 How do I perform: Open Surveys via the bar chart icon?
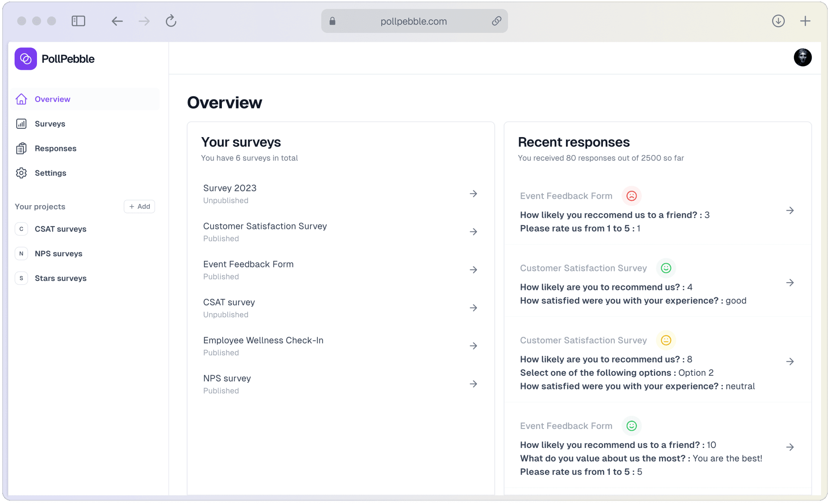[21, 124]
